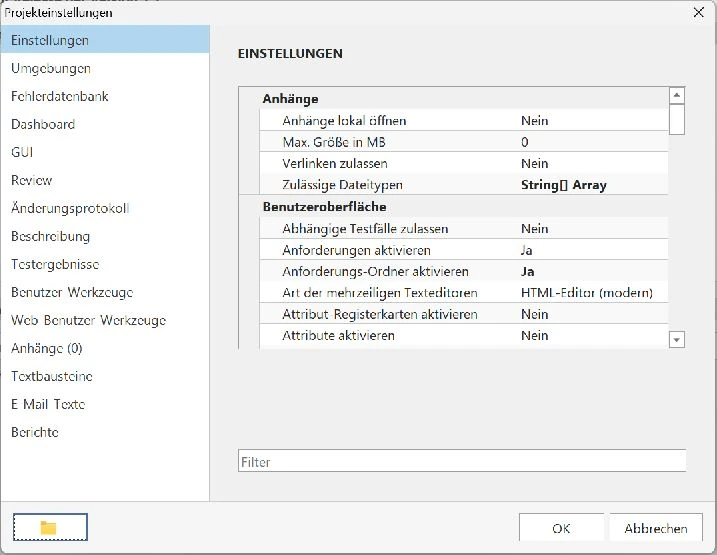This screenshot has height=555, width=717.
Task: Click Nein value of Attribut-Registerkarten aktivieren
Action: pos(535,314)
